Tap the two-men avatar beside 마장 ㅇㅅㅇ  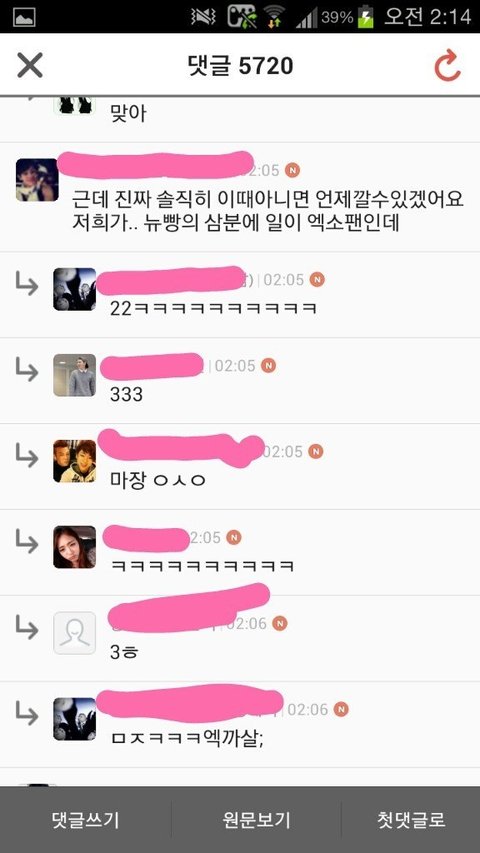(75, 461)
